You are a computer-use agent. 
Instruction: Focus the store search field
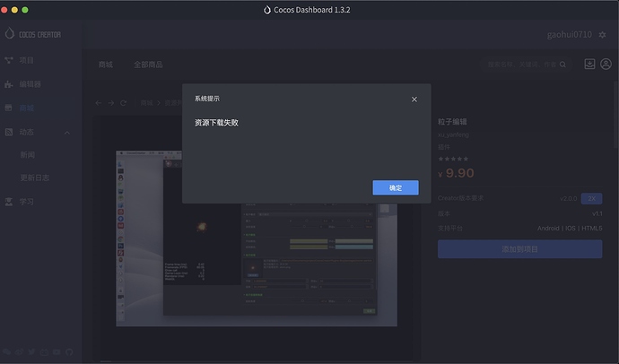coord(526,65)
